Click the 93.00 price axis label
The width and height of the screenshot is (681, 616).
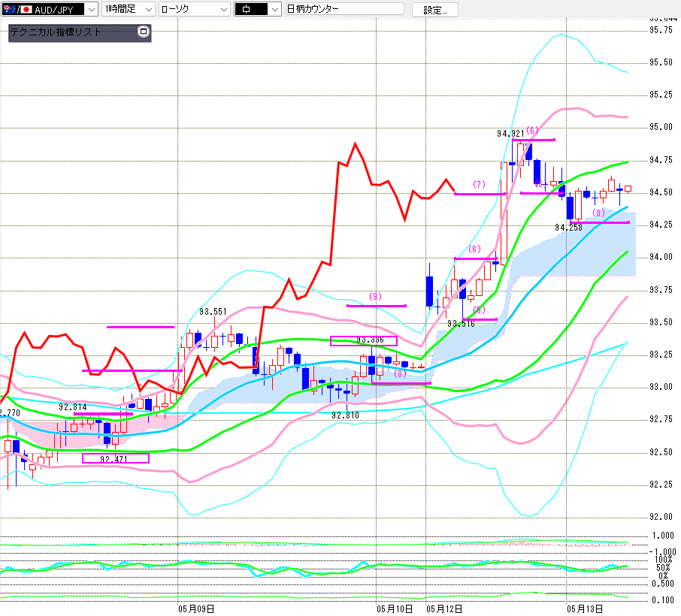tap(661, 387)
